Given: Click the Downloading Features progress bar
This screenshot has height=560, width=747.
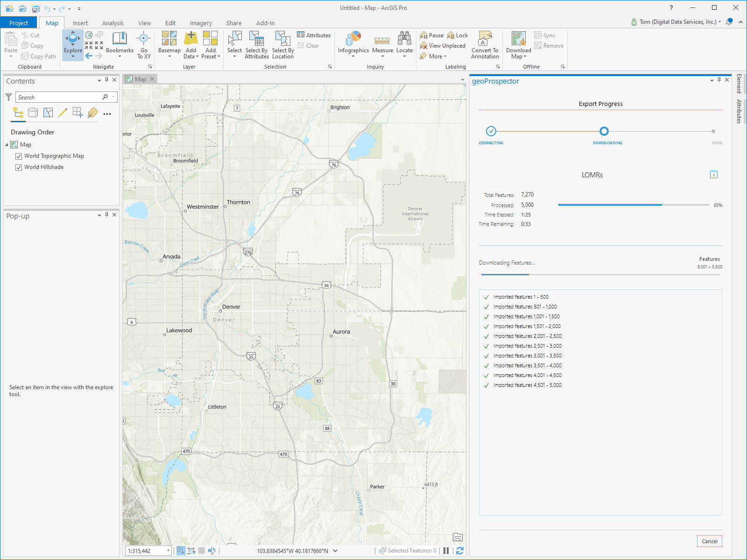Looking at the screenshot, I should point(600,274).
